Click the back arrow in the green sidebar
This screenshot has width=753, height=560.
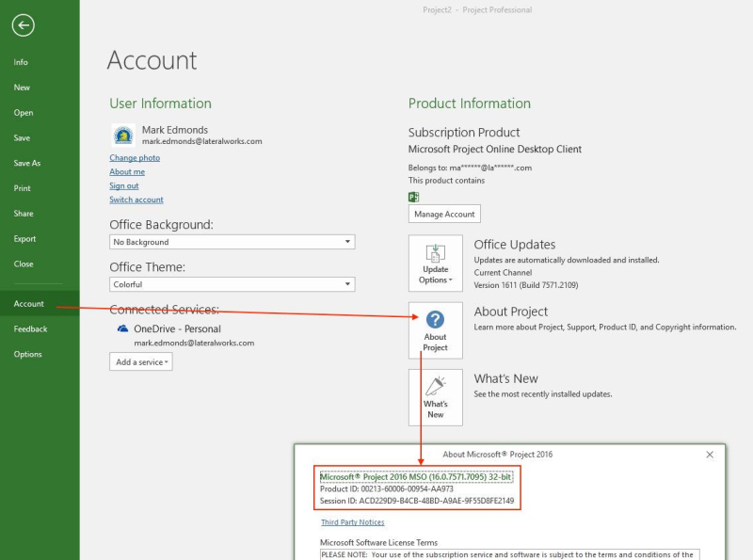click(x=23, y=25)
